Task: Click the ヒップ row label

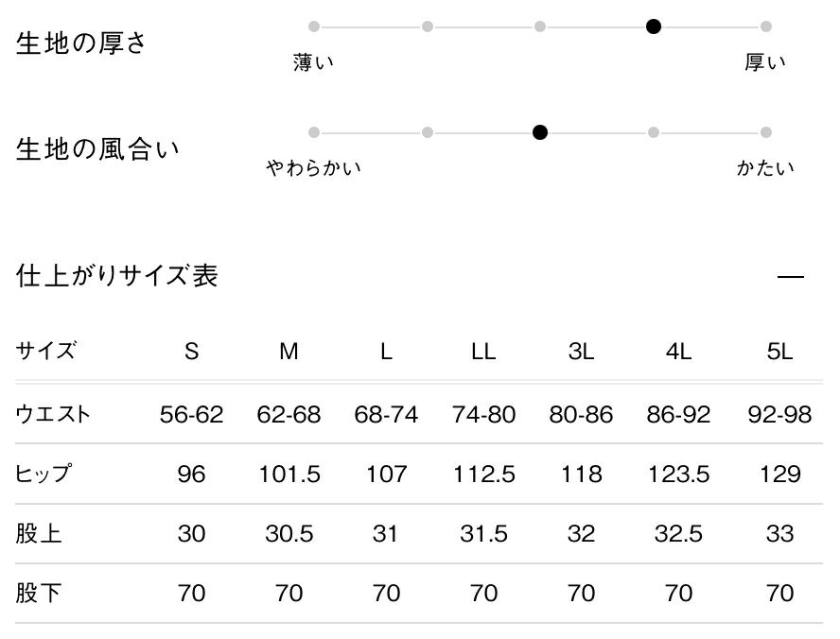Action: (44, 474)
